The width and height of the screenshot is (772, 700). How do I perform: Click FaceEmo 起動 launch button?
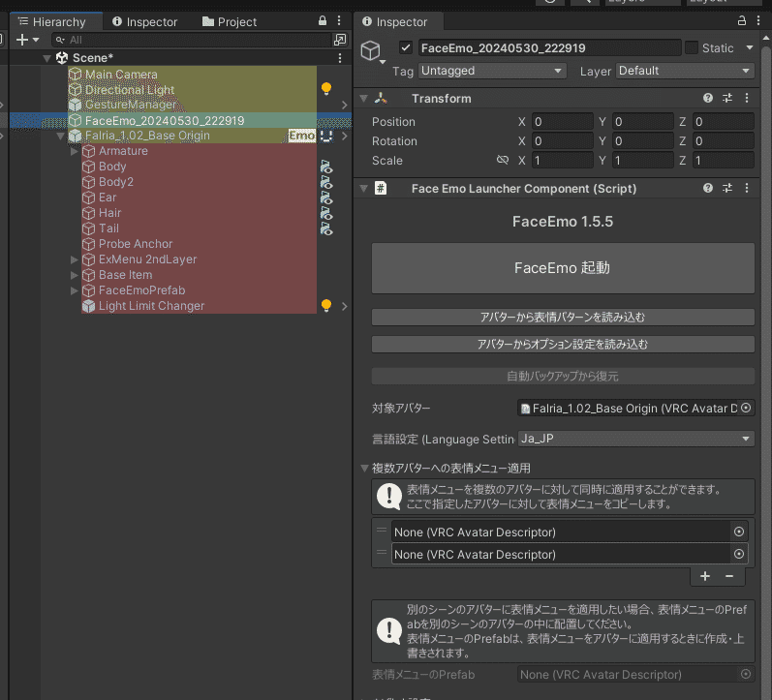coord(563,268)
